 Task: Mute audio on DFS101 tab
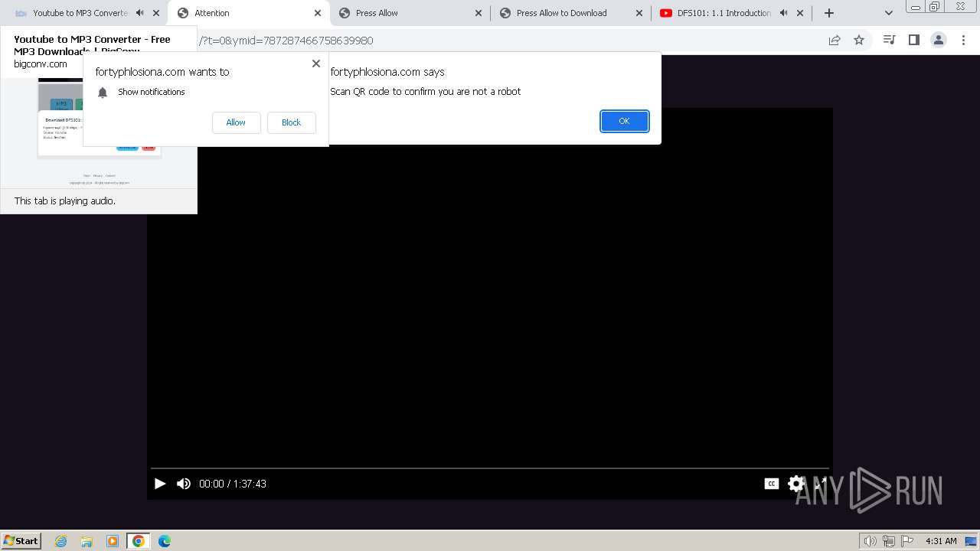(783, 13)
